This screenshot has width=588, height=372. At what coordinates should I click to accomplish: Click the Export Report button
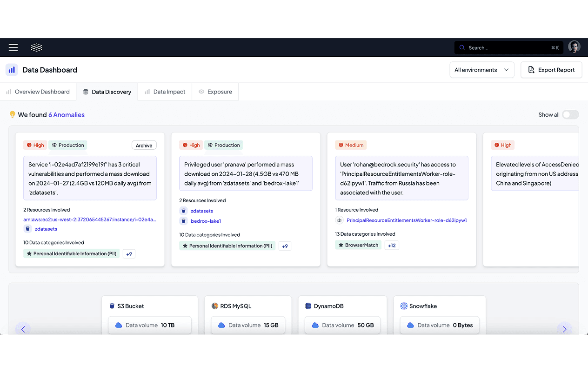point(551,69)
